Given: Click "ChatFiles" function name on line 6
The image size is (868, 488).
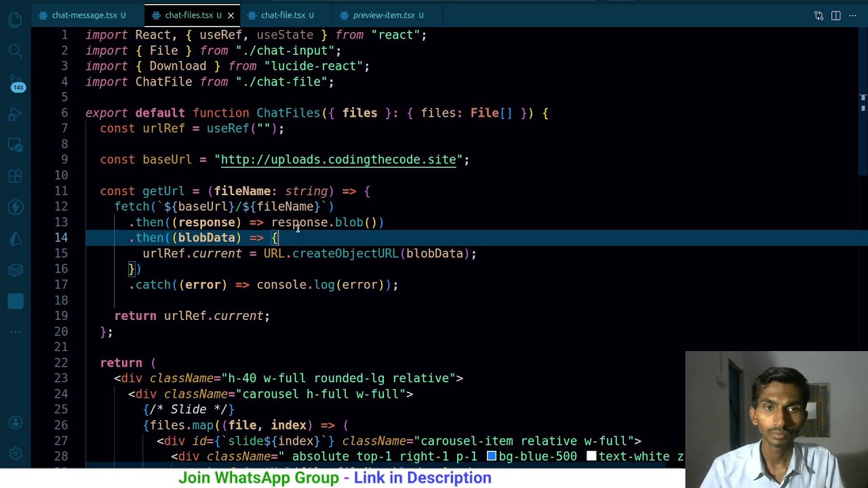Looking at the screenshot, I should [288, 113].
